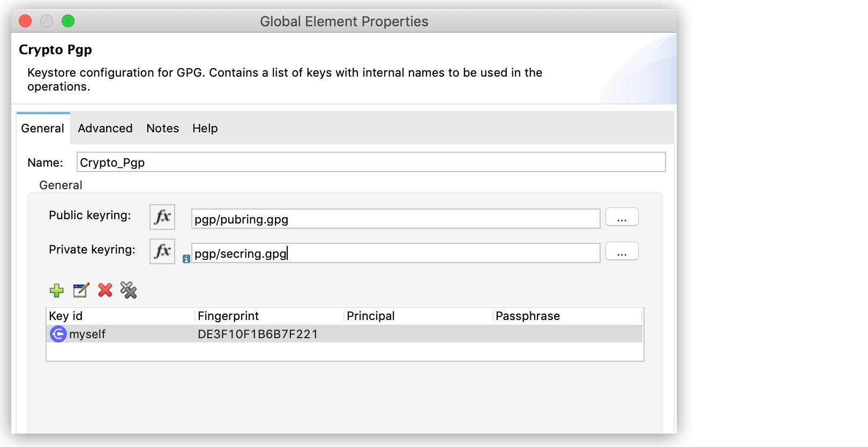
Task: Return to the General tab
Action: (42, 128)
